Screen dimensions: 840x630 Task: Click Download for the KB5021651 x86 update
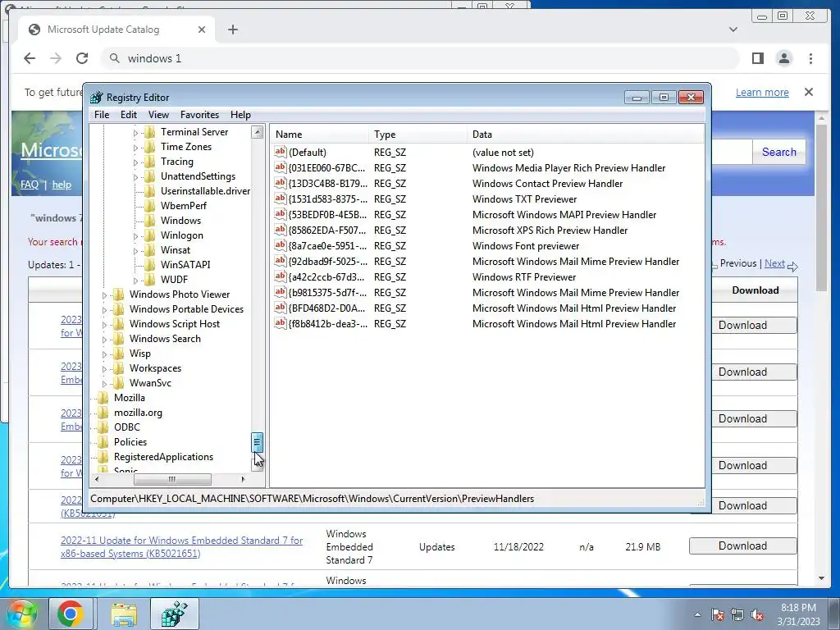point(742,546)
